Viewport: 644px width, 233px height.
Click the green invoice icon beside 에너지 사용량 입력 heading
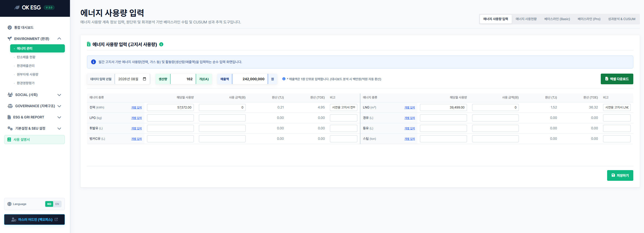pos(89,44)
